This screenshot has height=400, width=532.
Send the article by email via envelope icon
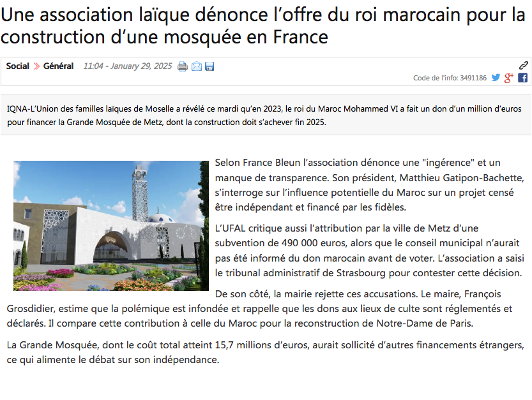click(x=197, y=66)
